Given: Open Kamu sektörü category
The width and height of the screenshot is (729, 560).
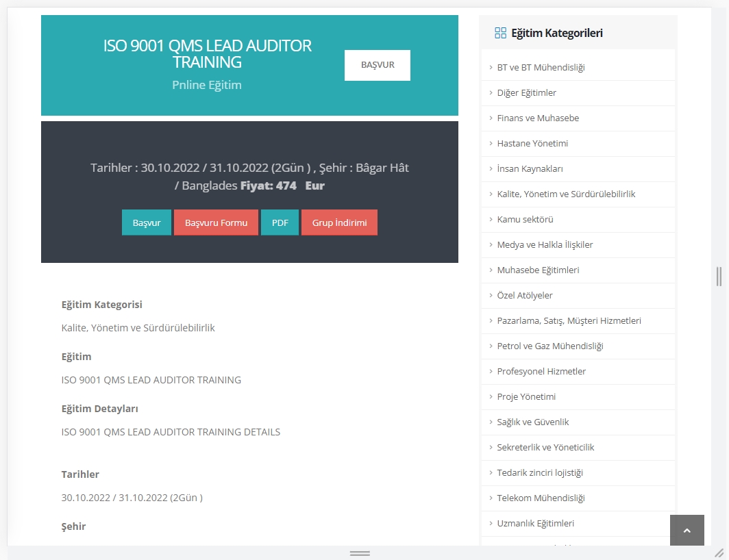Looking at the screenshot, I should pyautogui.click(x=525, y=219).
